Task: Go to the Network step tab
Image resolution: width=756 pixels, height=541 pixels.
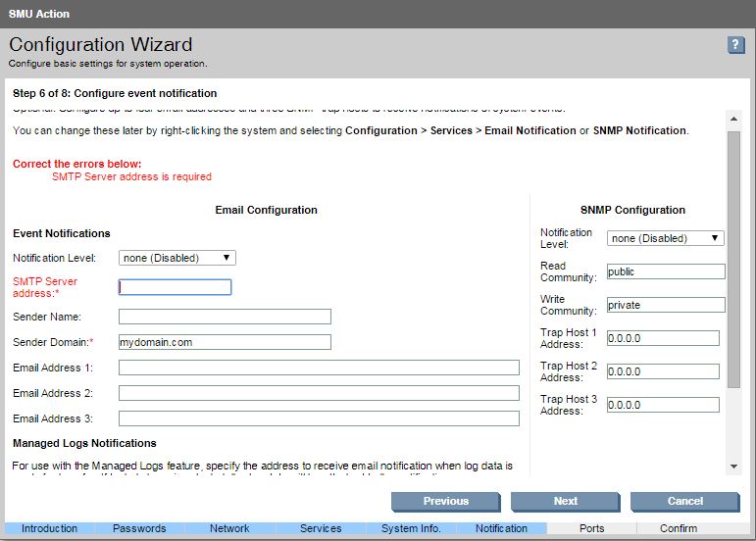Action: tap(229, 528)
